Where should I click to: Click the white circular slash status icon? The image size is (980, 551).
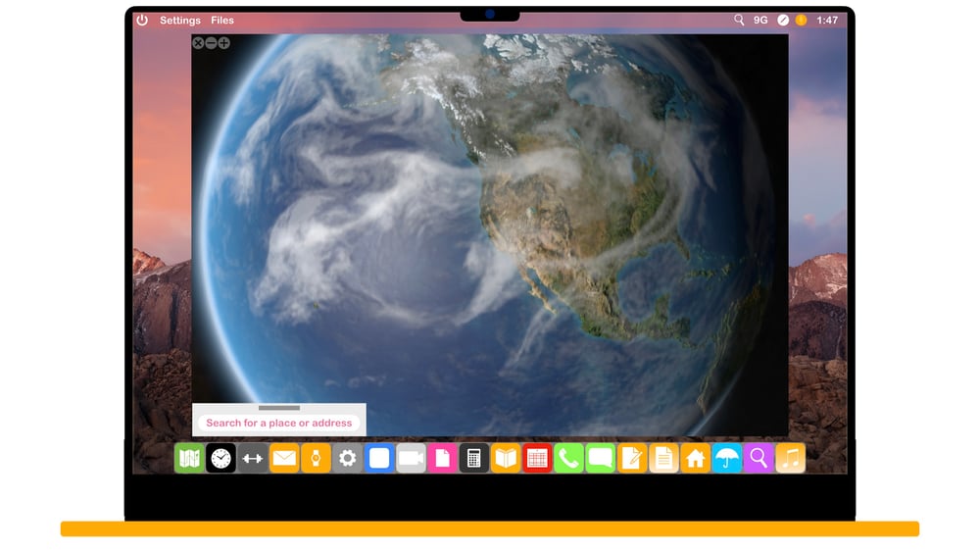click(x=782, y=20)
